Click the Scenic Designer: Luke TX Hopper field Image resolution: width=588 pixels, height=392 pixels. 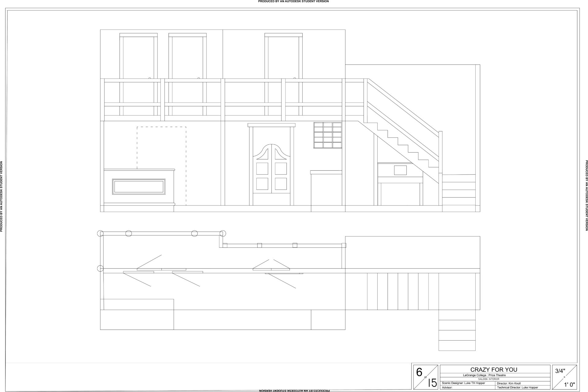(x=463, y=383)
